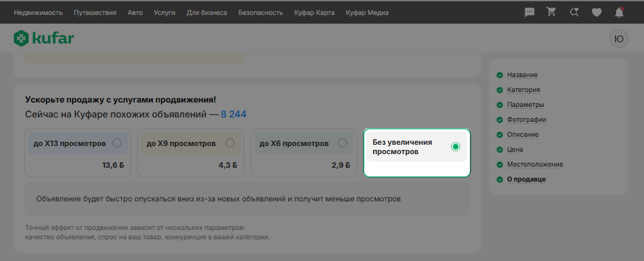The height and width of the screenshot is (261, 644).
Task: Click the Kufar logo
Action: [44, 39]
